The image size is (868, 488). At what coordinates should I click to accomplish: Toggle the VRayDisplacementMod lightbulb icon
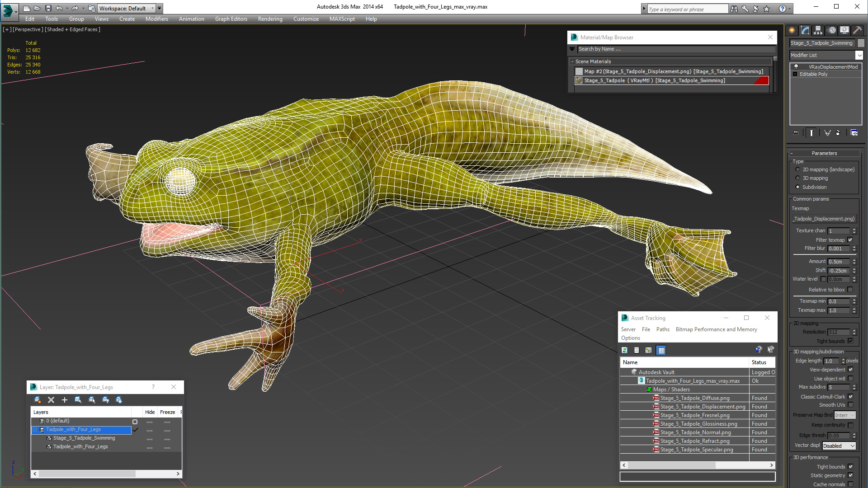796,67
